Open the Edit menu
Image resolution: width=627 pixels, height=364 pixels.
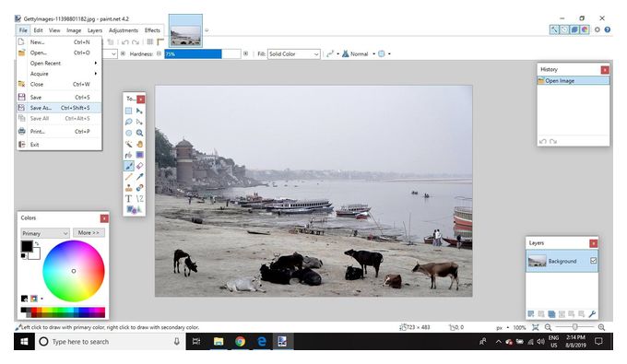38,30
